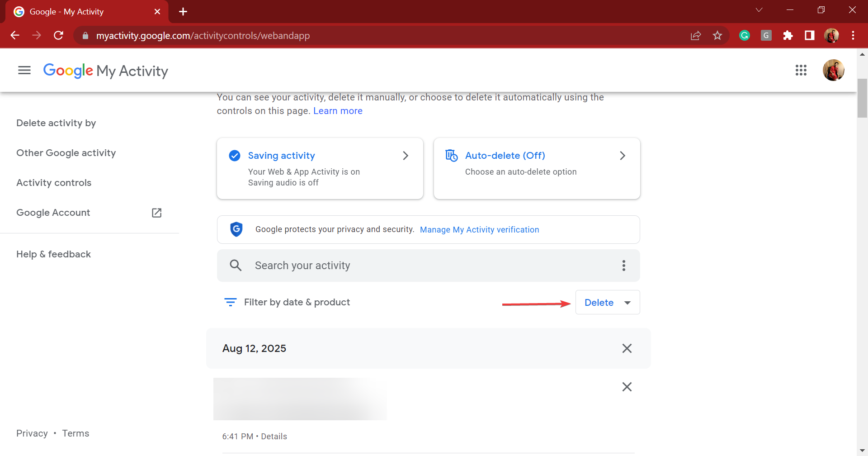Viewport: 868px width, 456px height.
Task: Click the Google My Activity logo
Action: pyautogui.click(x=106, y=71)
